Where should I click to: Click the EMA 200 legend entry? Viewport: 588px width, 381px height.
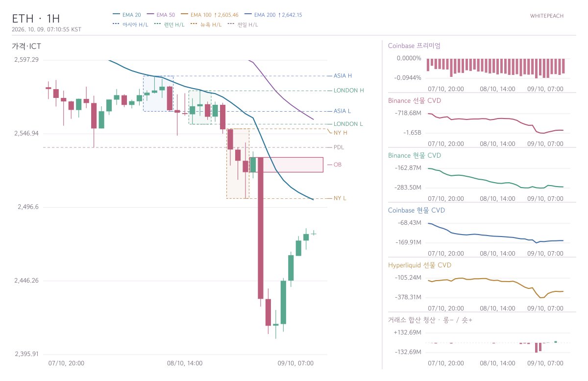tap(279, 15)
